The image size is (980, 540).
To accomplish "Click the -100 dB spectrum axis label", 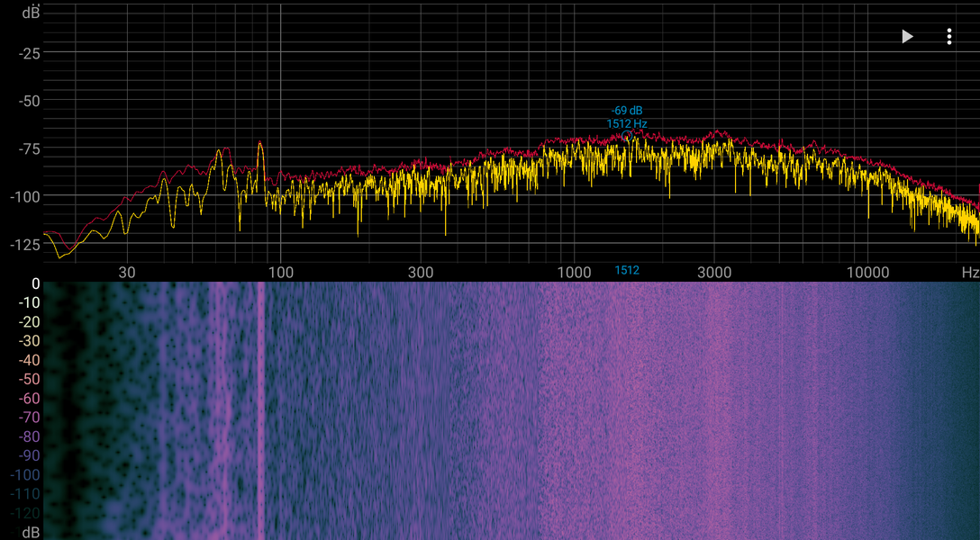I will 25,196.
